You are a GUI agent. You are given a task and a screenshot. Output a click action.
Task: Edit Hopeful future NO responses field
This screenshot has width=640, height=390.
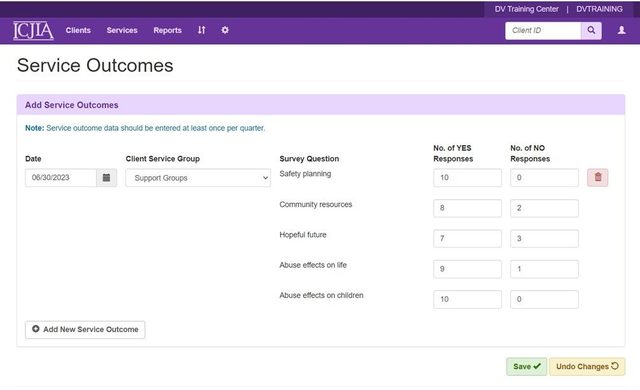(544, 239)
